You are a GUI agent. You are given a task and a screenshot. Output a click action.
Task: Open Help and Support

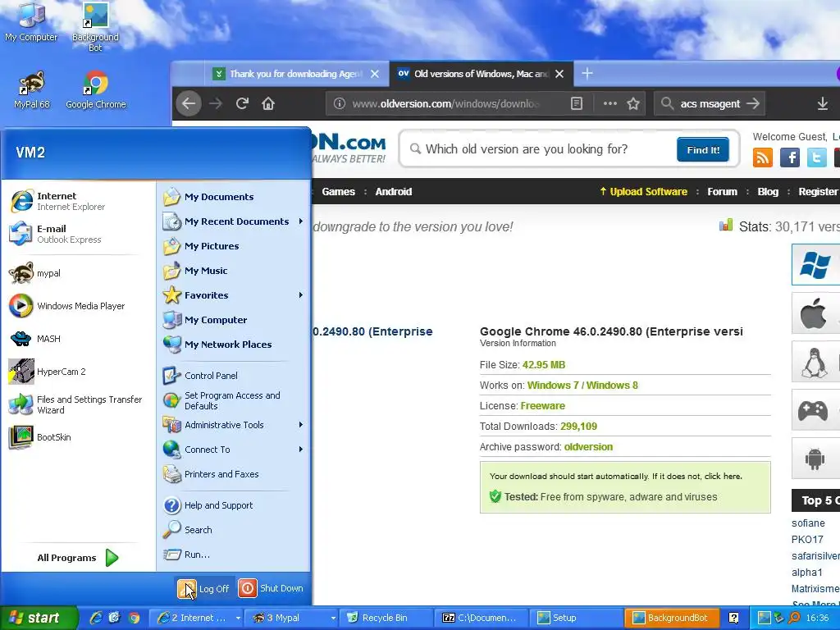pyautogui.click(x=234, y=505)
